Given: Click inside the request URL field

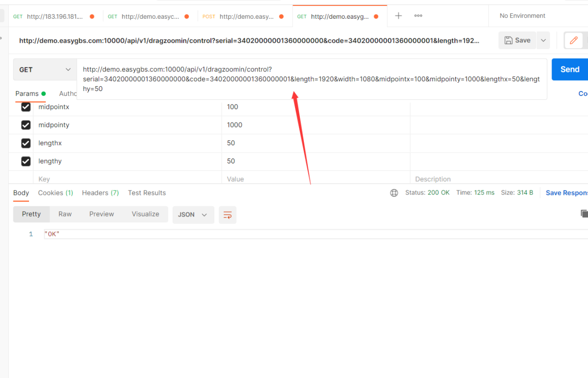Looking at the screenshot, I should 312,79.
